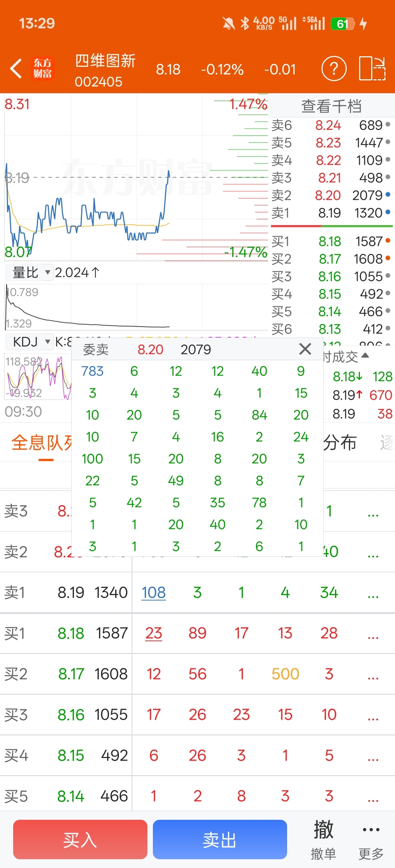Select 卖1 8.19 1320 order book row

point(331,213)
